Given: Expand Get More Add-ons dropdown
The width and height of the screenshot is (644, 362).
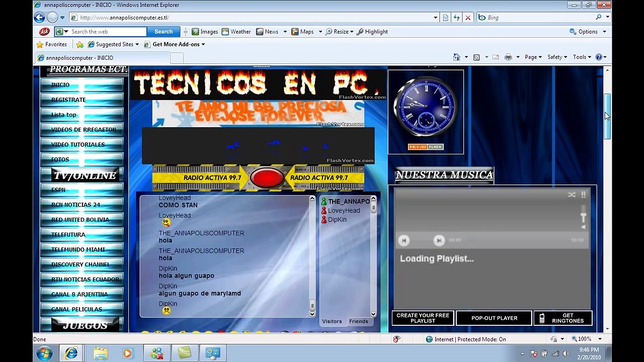Looking at the screenshot, I should pyautogui.click(x=203, y=44).
